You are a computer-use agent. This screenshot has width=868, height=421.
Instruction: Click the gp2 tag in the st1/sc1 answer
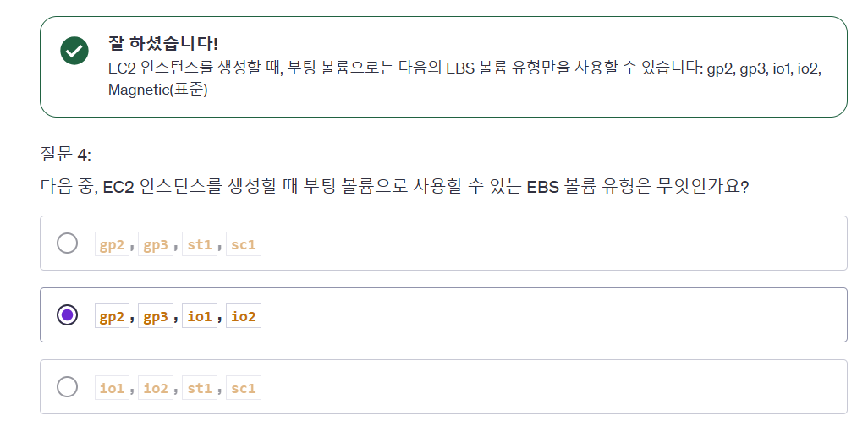tap(112, 244)
